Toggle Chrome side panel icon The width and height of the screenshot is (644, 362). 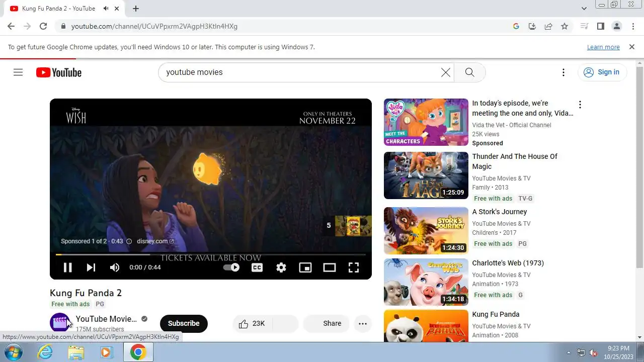click(600, 26)
